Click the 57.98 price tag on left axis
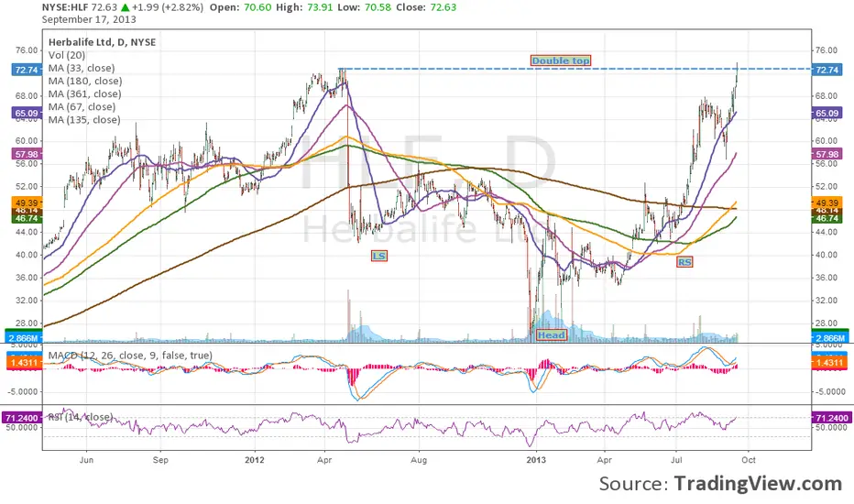Screen dimensions: 854x504 tap(27, 154)
